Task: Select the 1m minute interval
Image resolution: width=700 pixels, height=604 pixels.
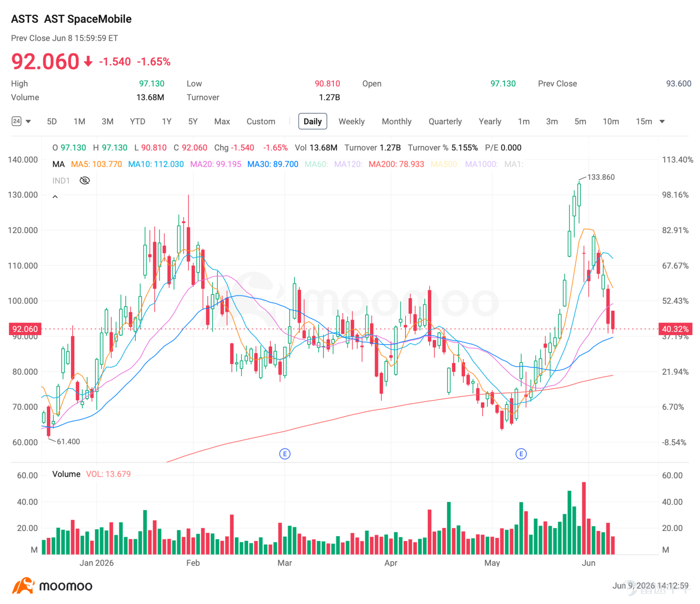Action: click(524, 122)
